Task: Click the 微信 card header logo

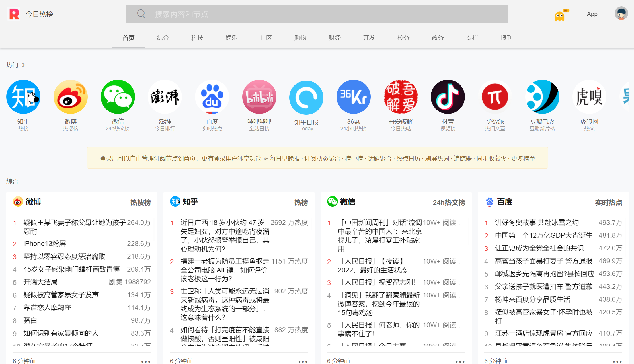Action: click(332, 201)
